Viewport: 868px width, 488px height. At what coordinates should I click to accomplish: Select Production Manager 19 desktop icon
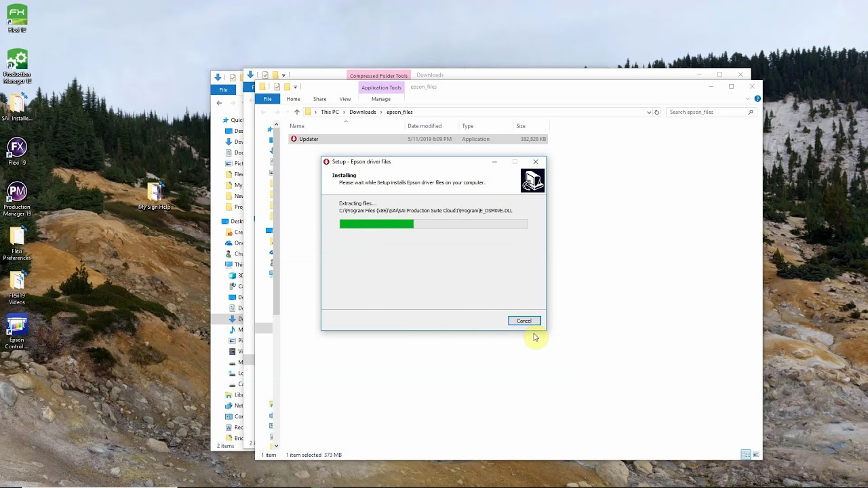coord(17,199)
